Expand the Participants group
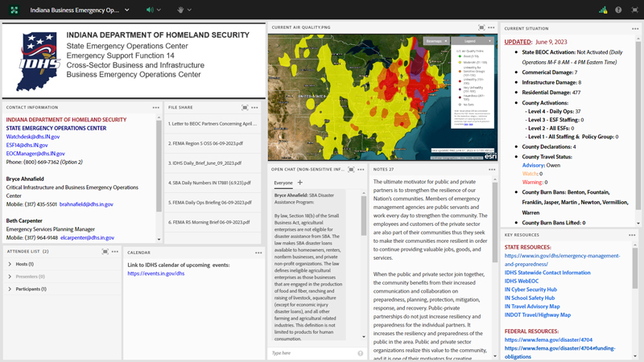This screenshot has width=644, height=362. tap(10, 288)
